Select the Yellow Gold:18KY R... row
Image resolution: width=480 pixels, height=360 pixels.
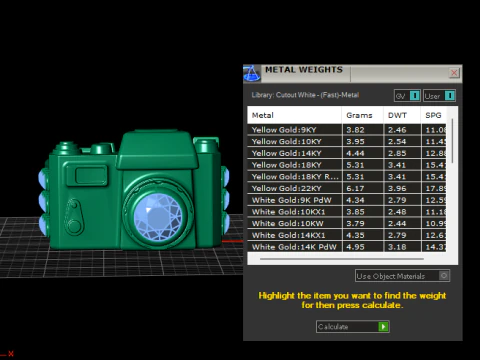[347, 176]
